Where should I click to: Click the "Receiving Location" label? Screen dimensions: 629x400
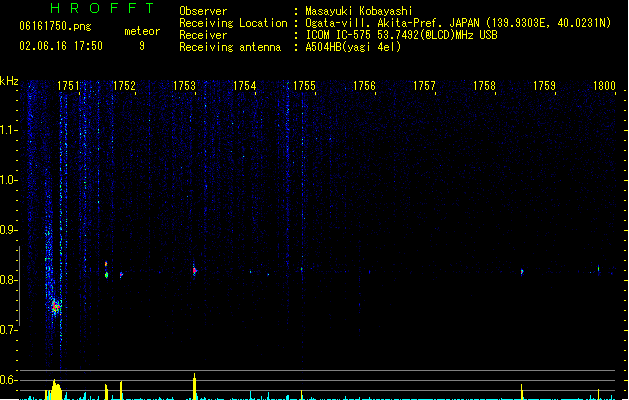point(233,23)
